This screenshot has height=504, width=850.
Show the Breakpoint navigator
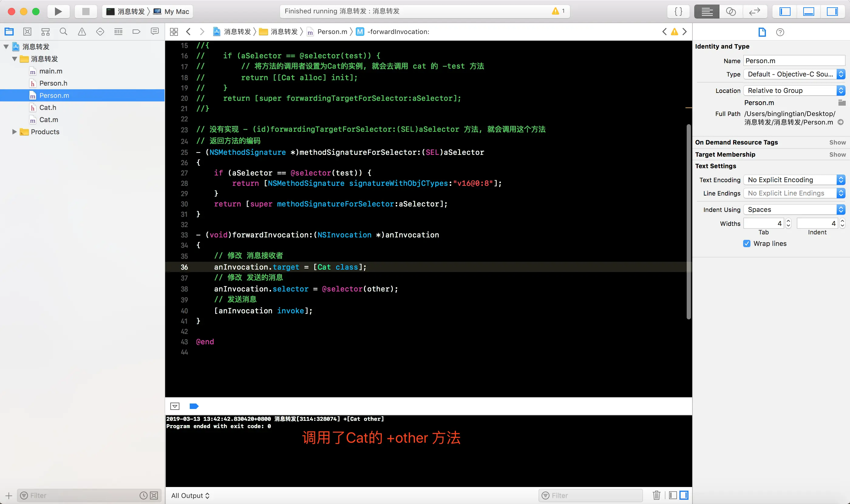[136, 32]
